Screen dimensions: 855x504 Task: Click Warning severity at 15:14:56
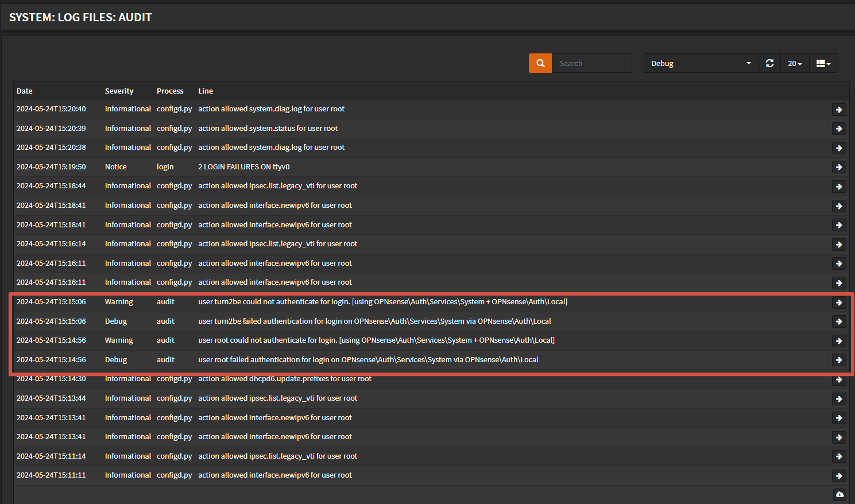tap(119, 340)
